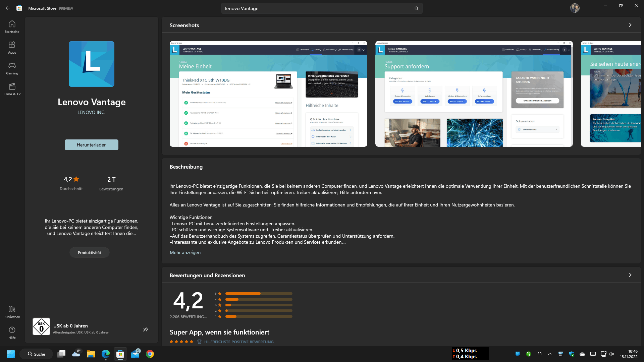This screenshot has height=362, width=644.
Task: Launch Google Chrome from taskbar
Action: click(x=150, y=354)
